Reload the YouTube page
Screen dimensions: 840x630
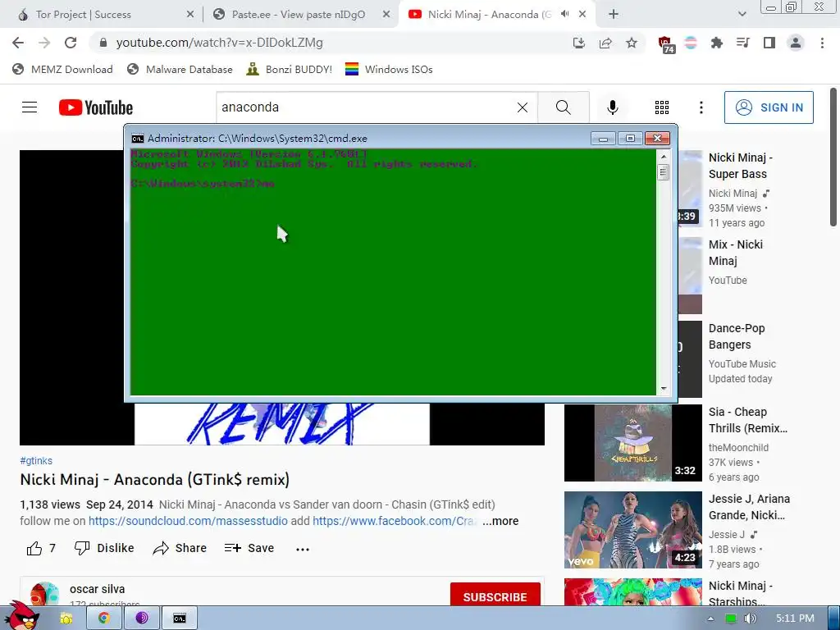(x=71, y=43)
